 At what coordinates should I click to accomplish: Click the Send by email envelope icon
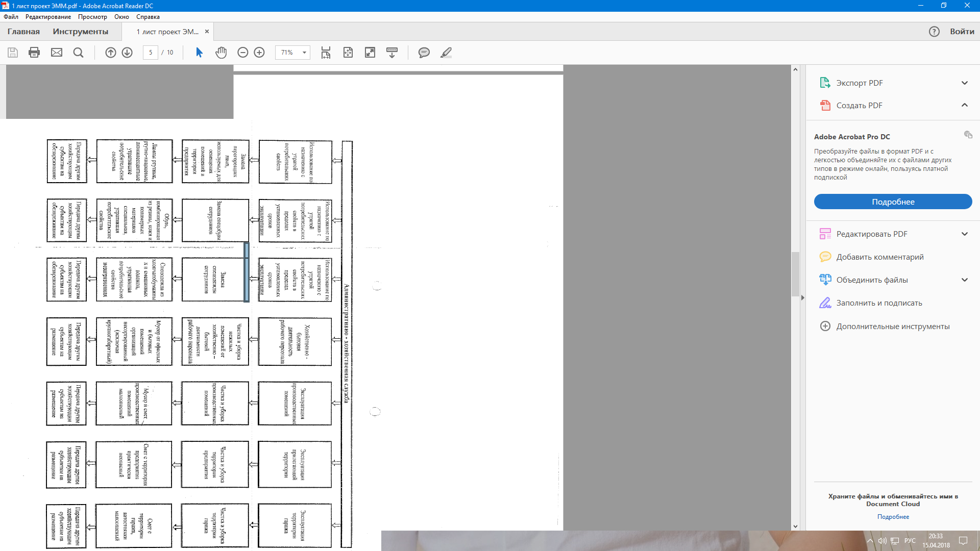pos(57,53)
